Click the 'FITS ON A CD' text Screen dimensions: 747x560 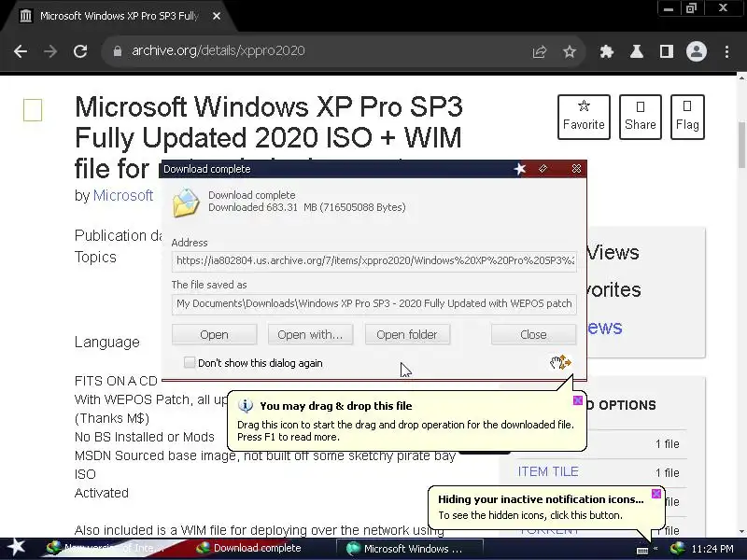tap(116, 381)
